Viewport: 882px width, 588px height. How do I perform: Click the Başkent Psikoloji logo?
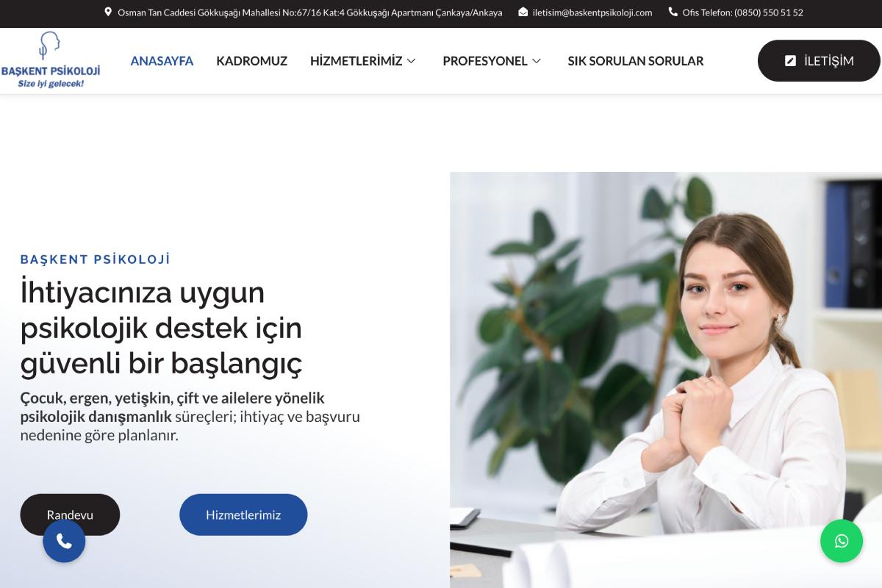50,60
